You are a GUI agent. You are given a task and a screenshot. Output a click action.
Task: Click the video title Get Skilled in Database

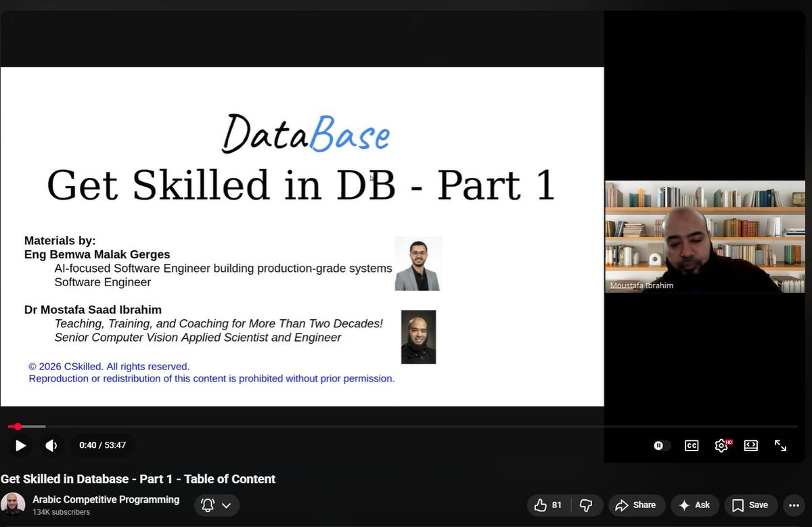pos(138,479)
